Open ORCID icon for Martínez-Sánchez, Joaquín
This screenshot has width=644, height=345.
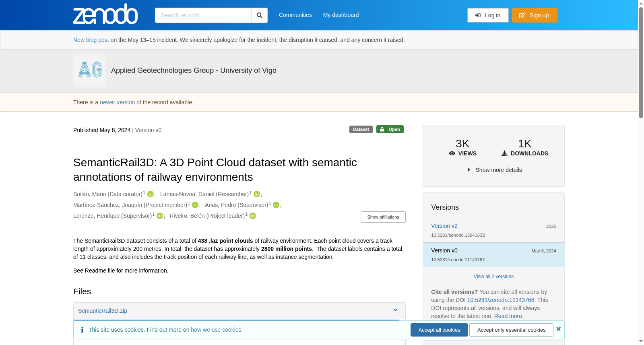pos(195,205)
